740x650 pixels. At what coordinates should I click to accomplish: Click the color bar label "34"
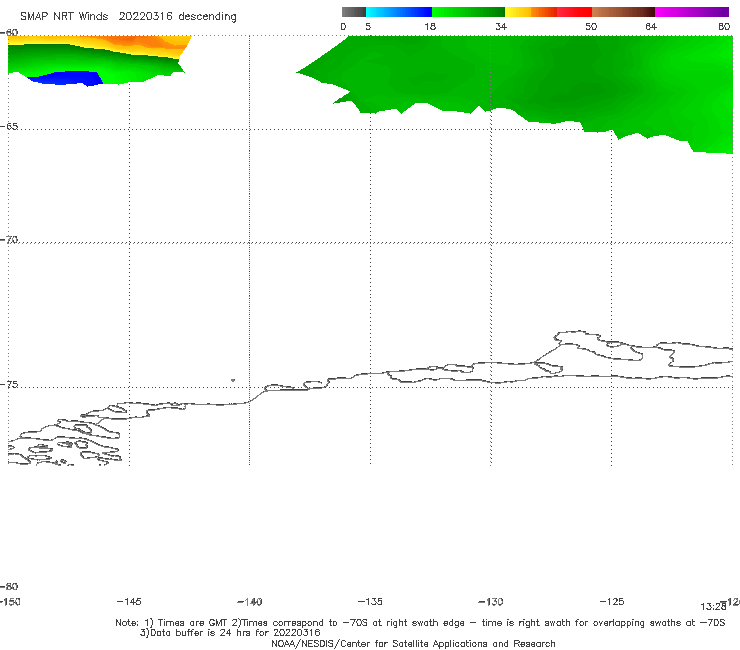point(501,27)
